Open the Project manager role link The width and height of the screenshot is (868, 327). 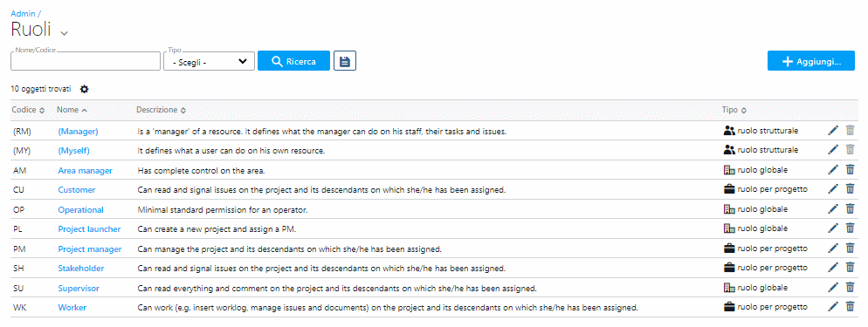tap(90, 249)
